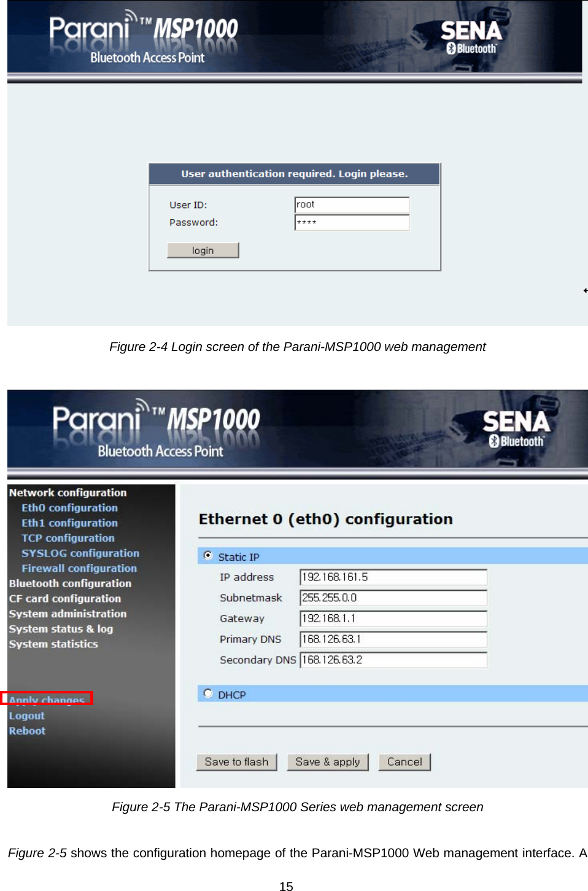Open Eth1 configuration link

coord(69,523)
